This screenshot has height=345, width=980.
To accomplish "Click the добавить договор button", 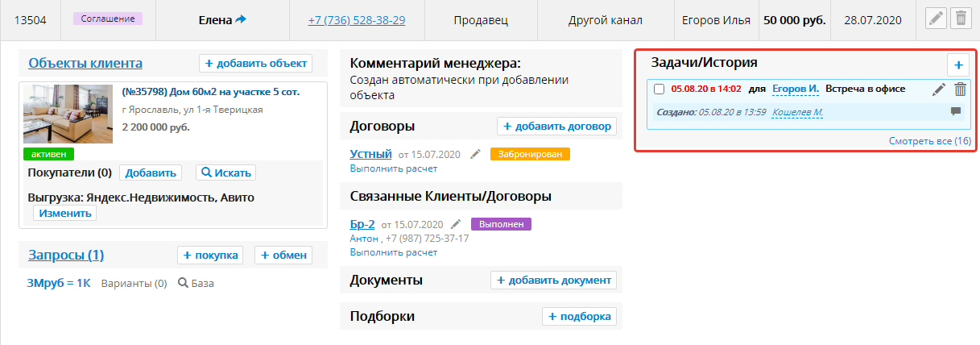I will click(x=557, y=126).
